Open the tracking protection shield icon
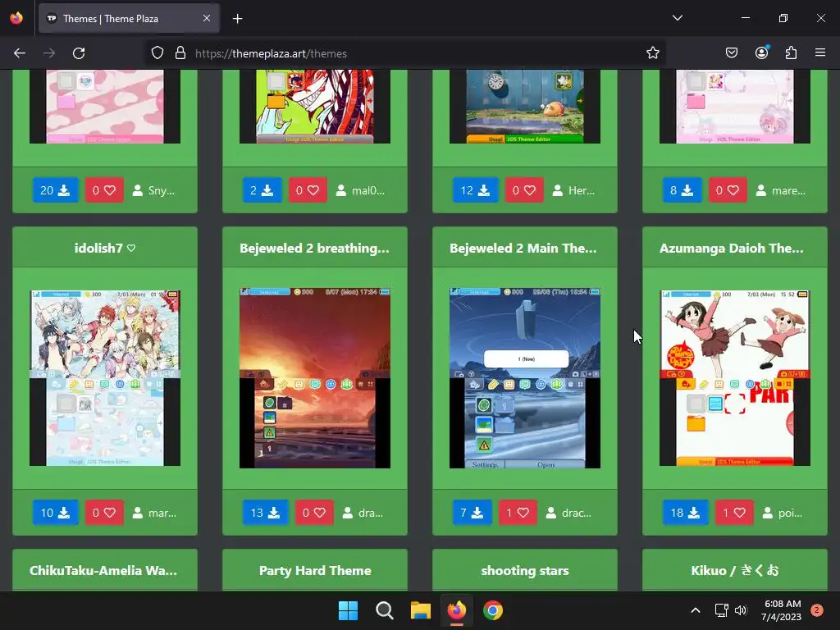This screenshot has width=840, height=630. [x=157, y=53]
